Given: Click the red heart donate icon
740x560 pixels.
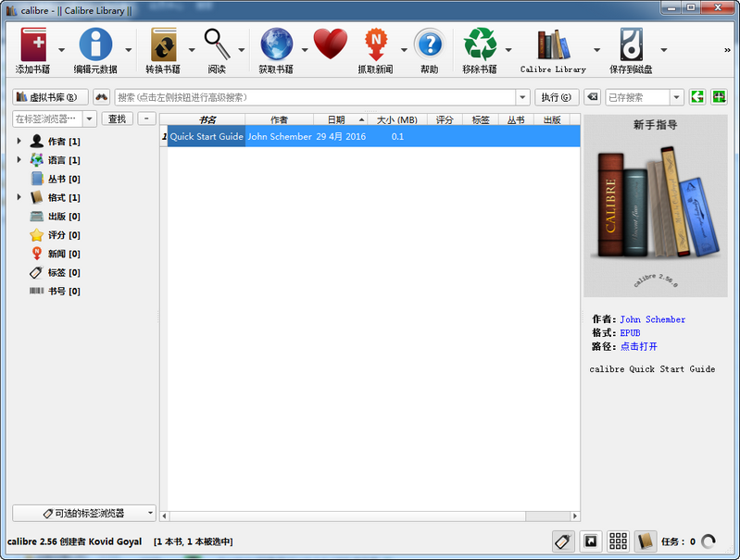Looking at the screenshot, I should pos(330,44).
